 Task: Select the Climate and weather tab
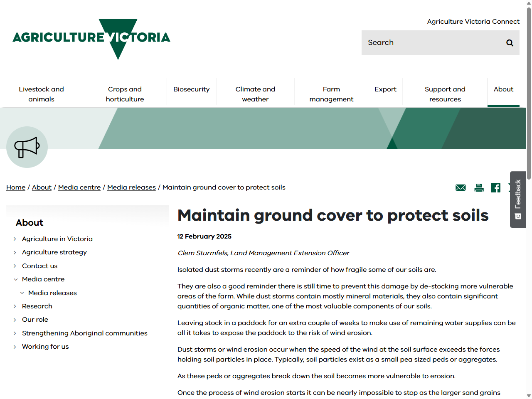pos(255,94)
